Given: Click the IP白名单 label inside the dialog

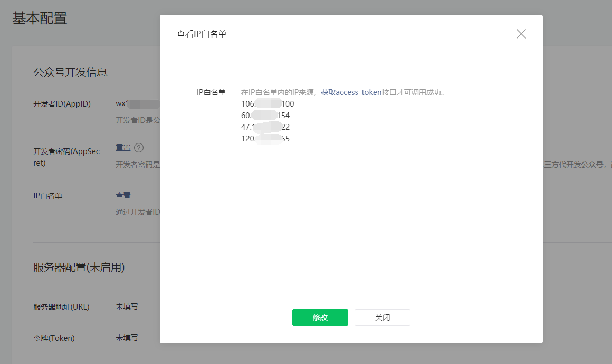Looking at the screenshot, I should pyautogui.click(x=211, y=92).
